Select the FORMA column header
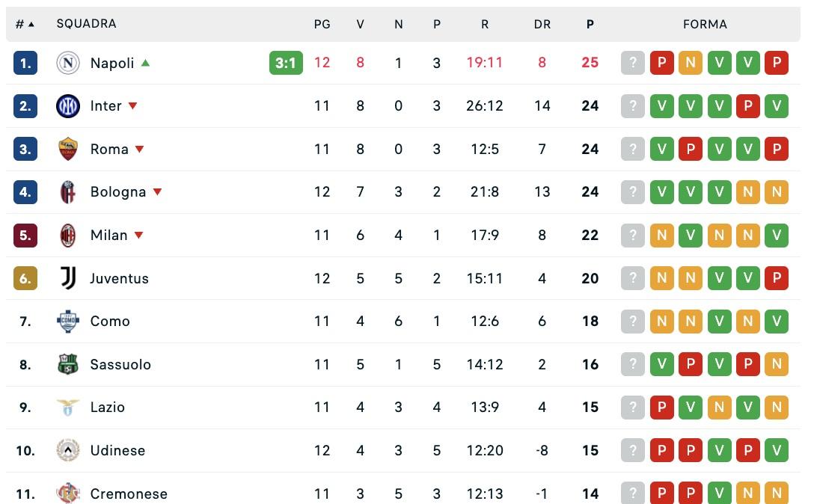 pos(706,24)
